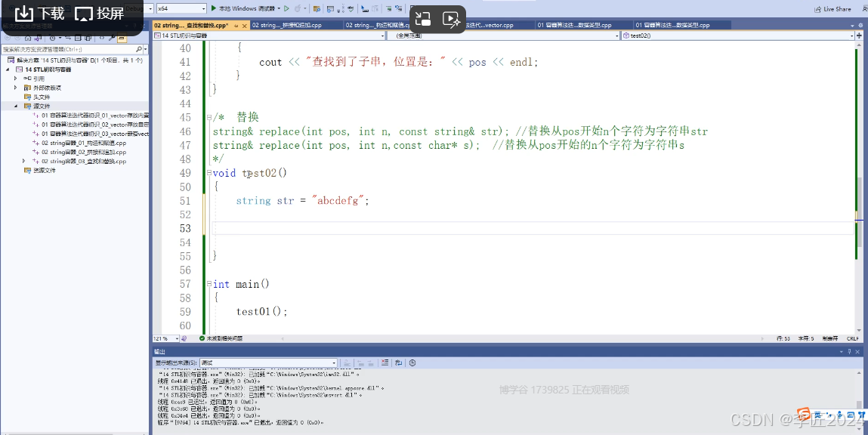Click the Output panel clock timestamp icon
This screenshot has height=435, width=868.
point(412,363)
